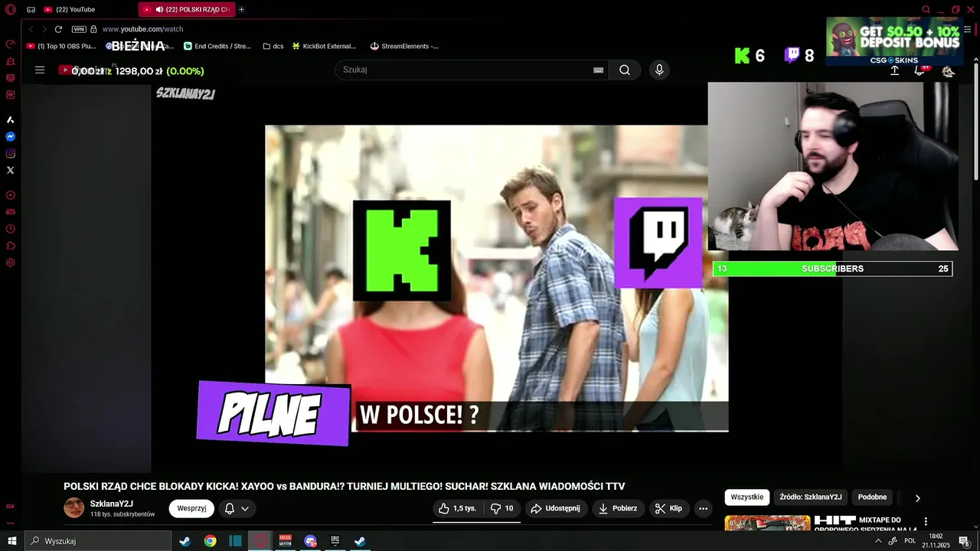Open YouTube account avatar menu
The width and height of the screenshot is (980, 551).
click(x=948, y=71)
